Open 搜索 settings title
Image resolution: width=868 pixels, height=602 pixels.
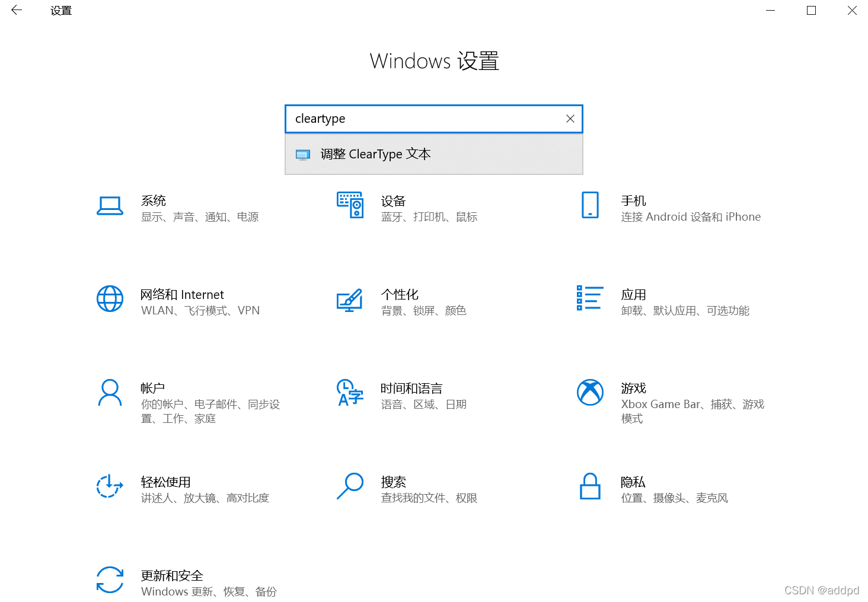click(x=393, y=482)
